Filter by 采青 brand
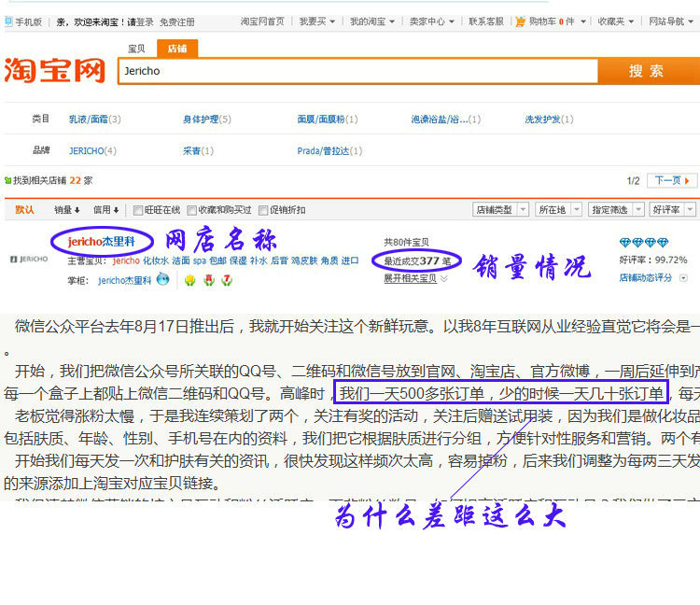 198,151
